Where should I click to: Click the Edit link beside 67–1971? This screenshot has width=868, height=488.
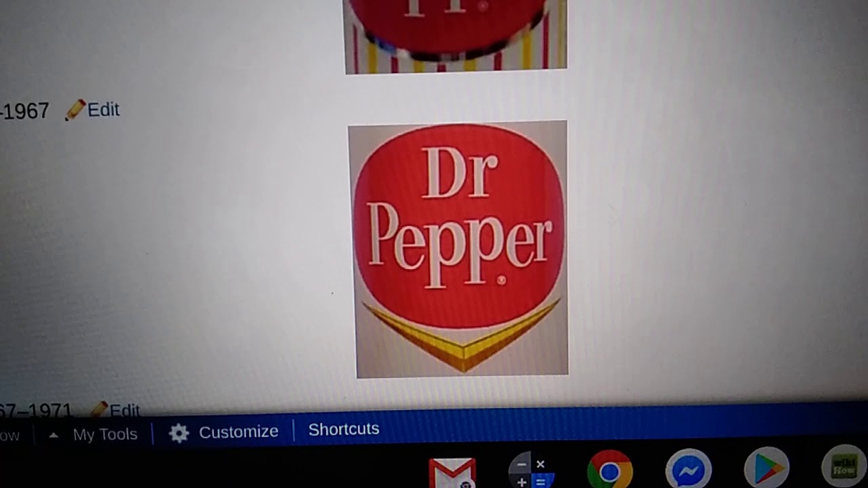125,409
